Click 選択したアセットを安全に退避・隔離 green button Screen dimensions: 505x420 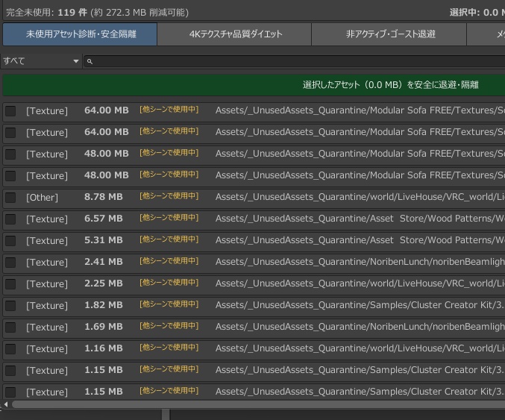pyautogui.click(x=254, y=85)
